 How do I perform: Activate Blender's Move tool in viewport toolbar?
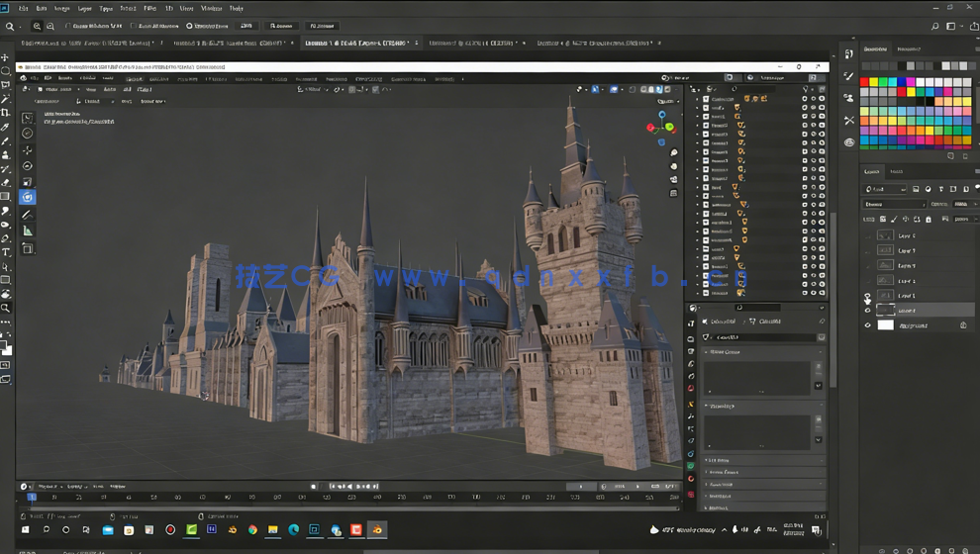28,150
